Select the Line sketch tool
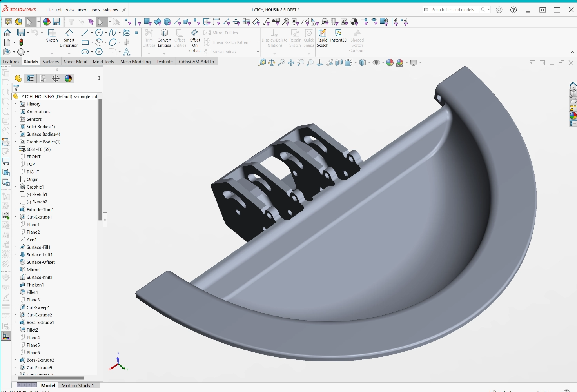The image size is (577, 392). pos(85,33)
